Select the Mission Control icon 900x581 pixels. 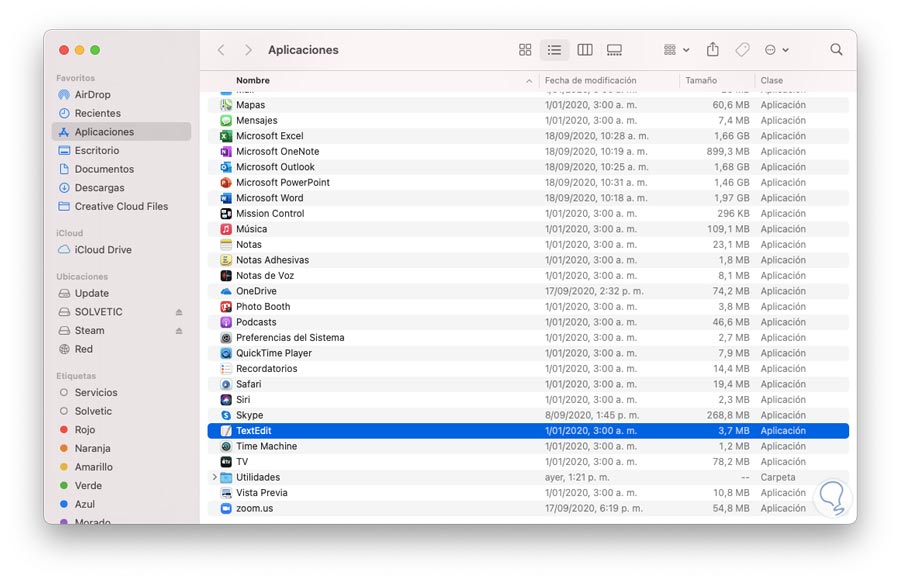coord(226,214)
